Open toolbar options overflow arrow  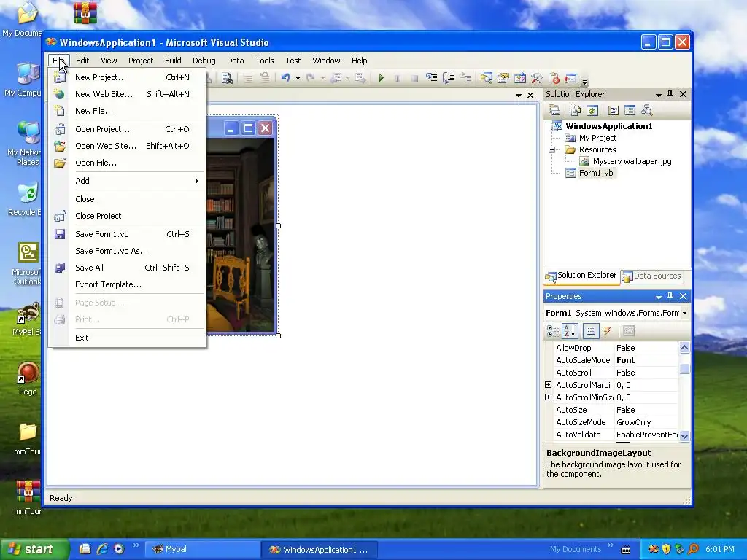tap(584, 81)
